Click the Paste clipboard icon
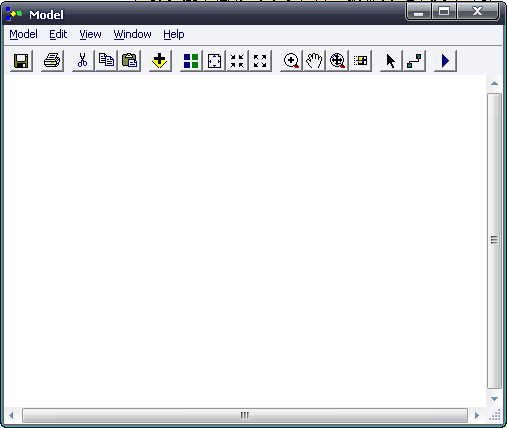The width and height of the screenshot is (507, 428). pos(129,61)
